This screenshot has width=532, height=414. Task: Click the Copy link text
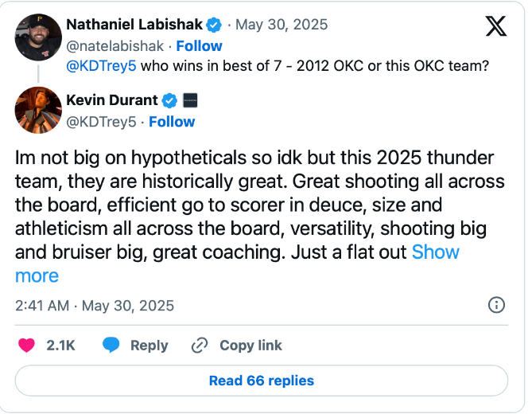pyautogui.click(x=250, y=345)
